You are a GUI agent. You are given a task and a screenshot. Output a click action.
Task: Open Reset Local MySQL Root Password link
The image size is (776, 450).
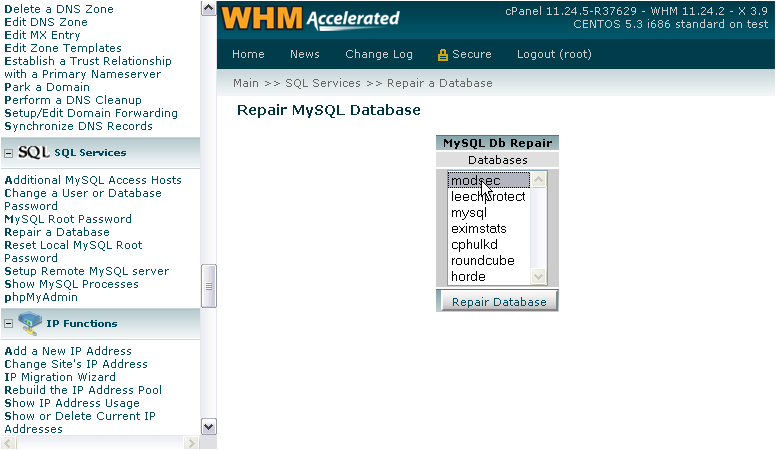(73, 251)
